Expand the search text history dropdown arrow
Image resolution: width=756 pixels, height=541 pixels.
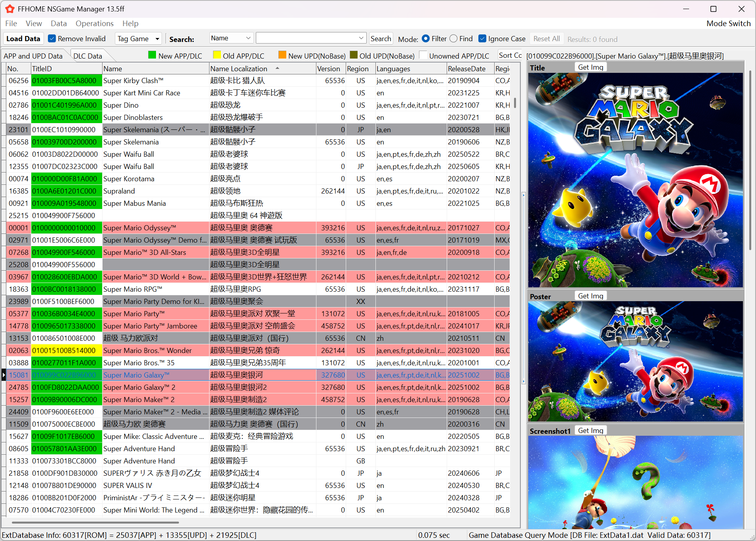tap(361, 38)
